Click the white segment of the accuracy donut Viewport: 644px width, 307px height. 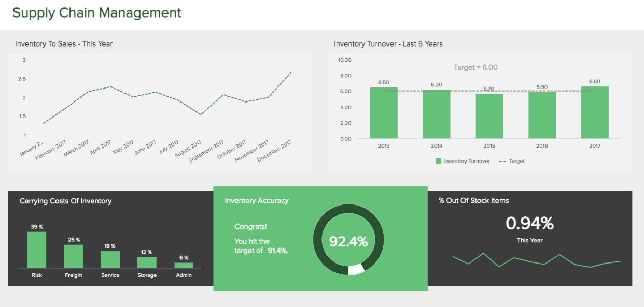pos(356,270)
